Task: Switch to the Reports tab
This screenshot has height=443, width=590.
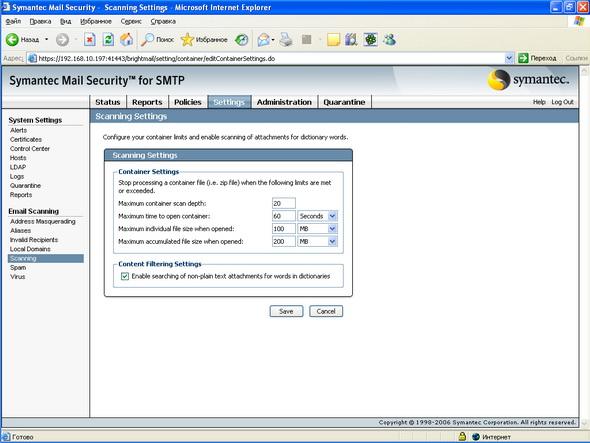Action: tap(147, 102)
